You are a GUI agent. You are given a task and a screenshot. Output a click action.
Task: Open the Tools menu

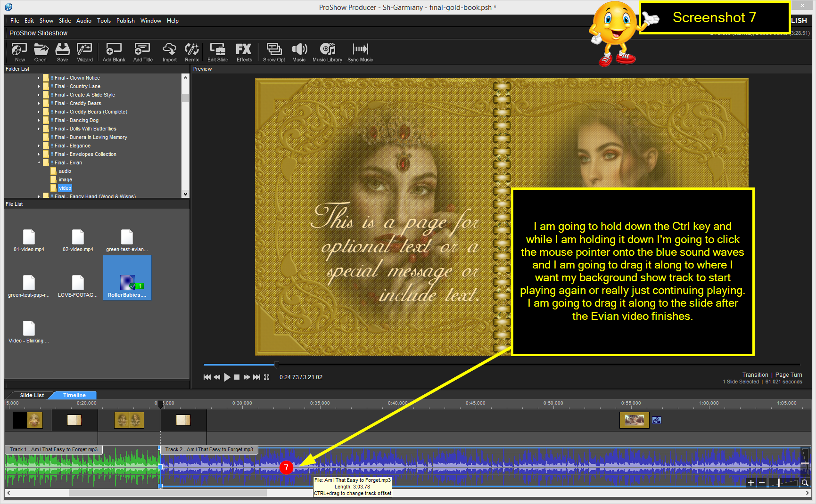104,21
